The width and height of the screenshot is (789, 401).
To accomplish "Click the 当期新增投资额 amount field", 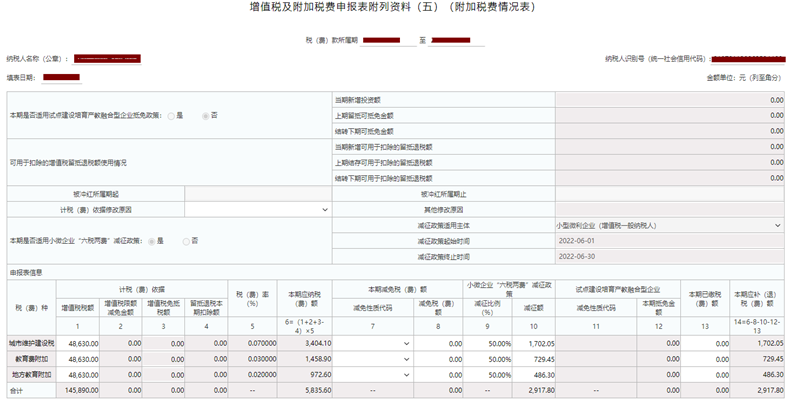I will [x=670, y=100].
